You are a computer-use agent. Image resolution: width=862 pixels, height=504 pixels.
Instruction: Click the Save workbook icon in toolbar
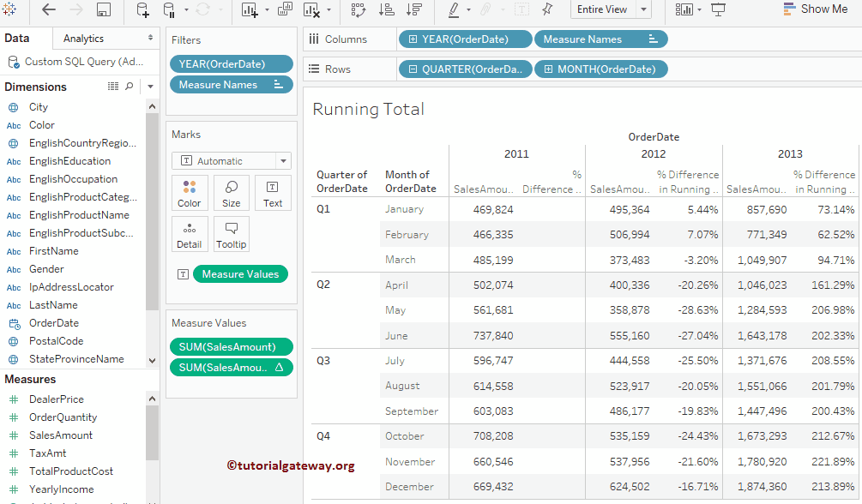point(104,10)
